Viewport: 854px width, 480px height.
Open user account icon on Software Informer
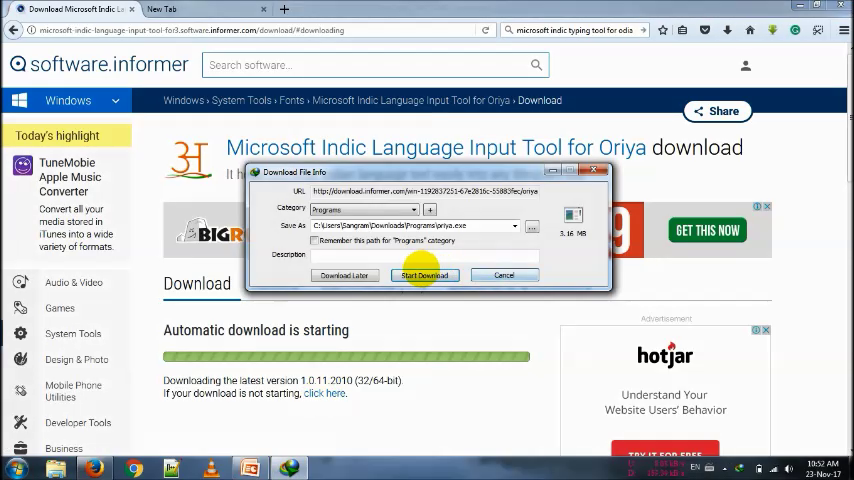(x=746, y=66)
